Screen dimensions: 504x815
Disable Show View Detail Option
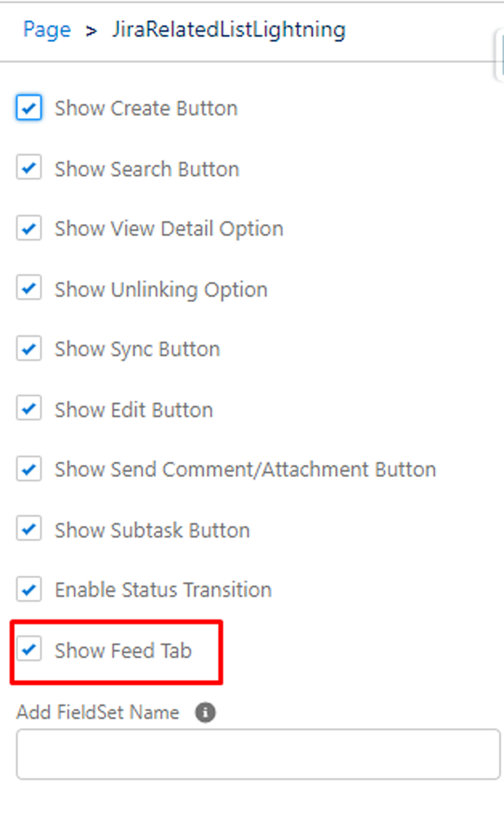29,228
